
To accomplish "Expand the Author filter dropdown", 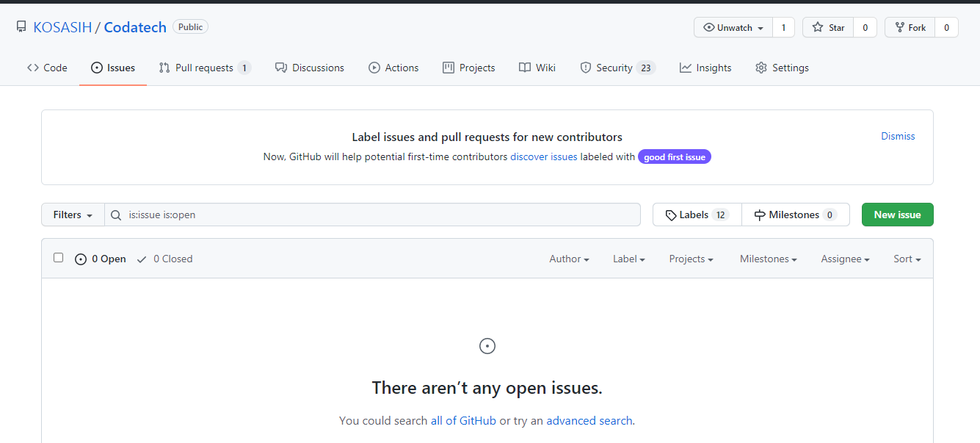I will [x=569, y=259].
